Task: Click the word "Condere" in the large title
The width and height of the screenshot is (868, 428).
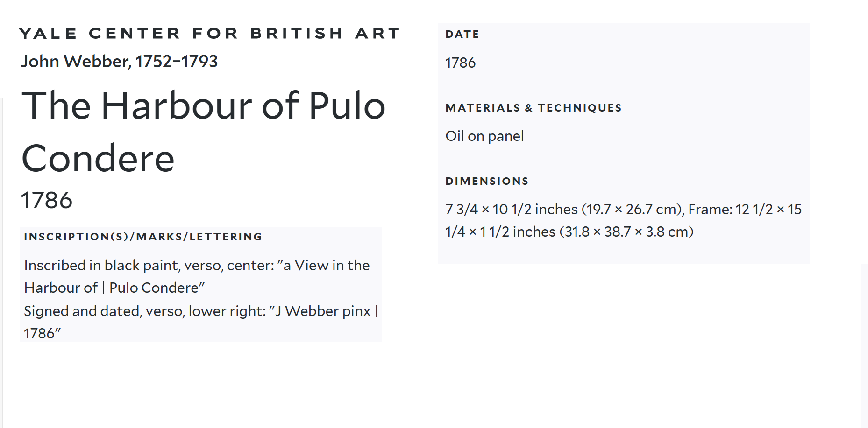Action: coord(98,159)
